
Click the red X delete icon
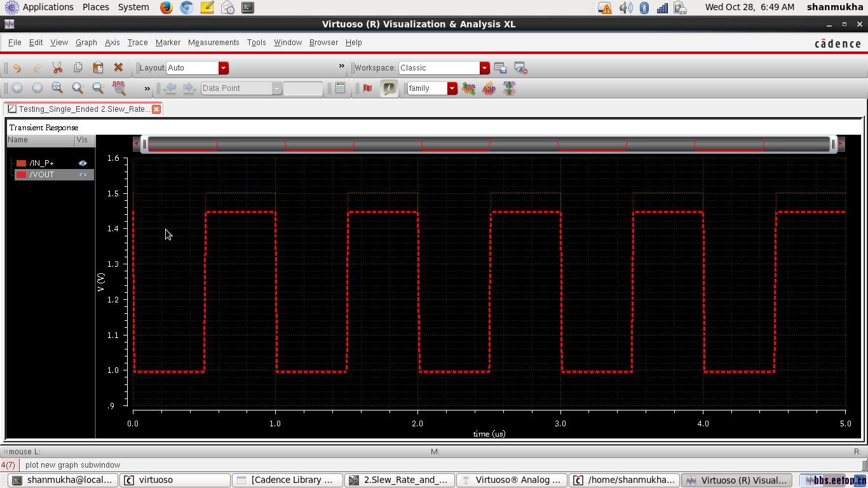point(118,68)
